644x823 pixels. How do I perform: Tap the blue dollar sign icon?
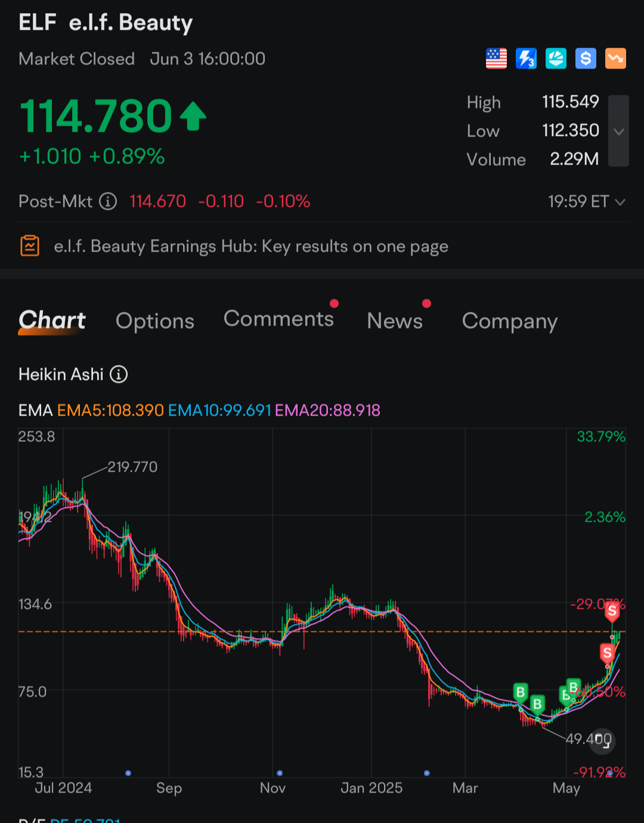[x=586, y=58]
